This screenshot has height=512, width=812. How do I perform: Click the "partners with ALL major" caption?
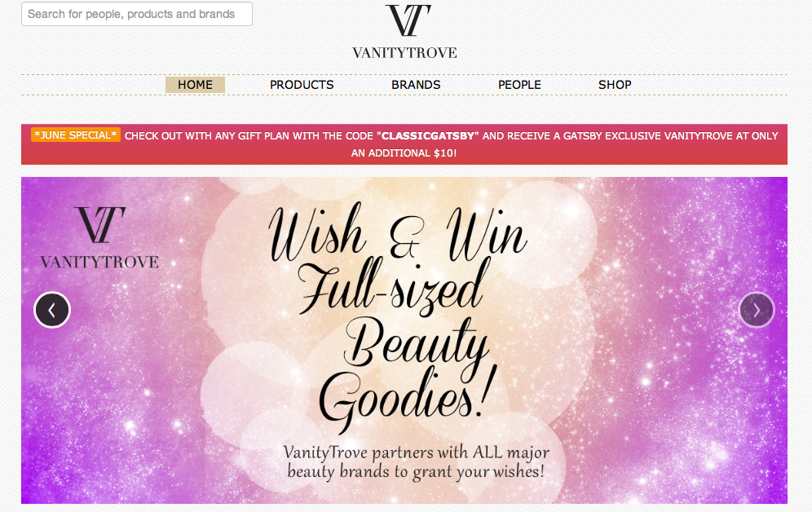pos(461,452)
